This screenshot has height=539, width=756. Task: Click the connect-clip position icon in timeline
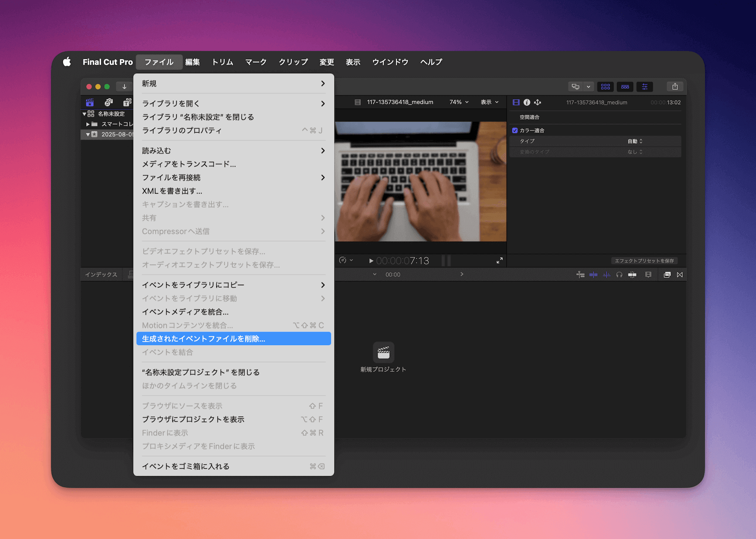pos(580,275)
